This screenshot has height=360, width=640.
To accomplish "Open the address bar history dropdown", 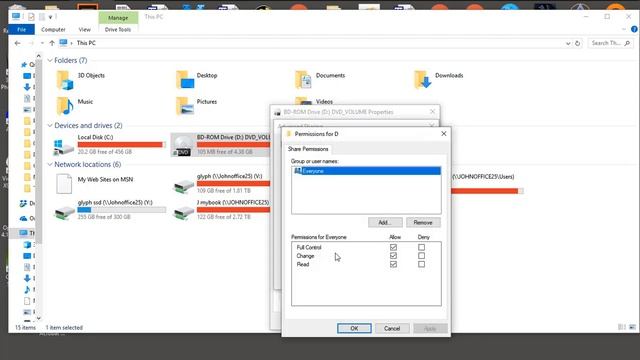I will [x=568, y=43].
